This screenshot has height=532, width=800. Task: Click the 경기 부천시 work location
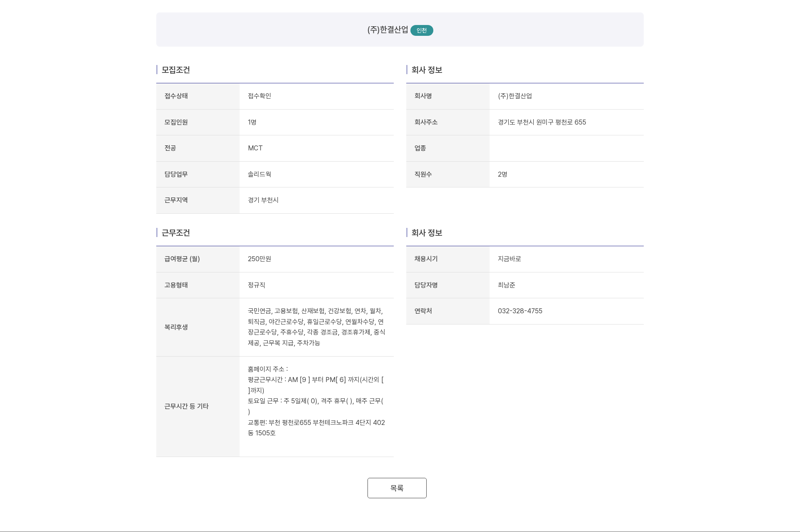(263, 200)
